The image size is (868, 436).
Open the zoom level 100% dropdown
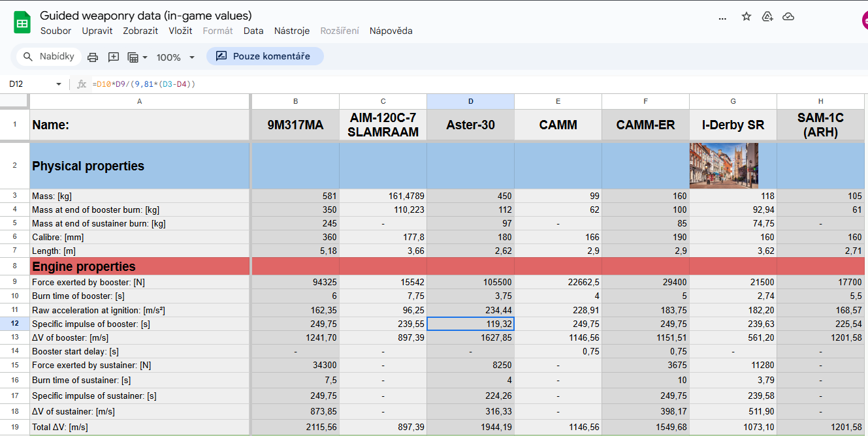coord(176,57)
